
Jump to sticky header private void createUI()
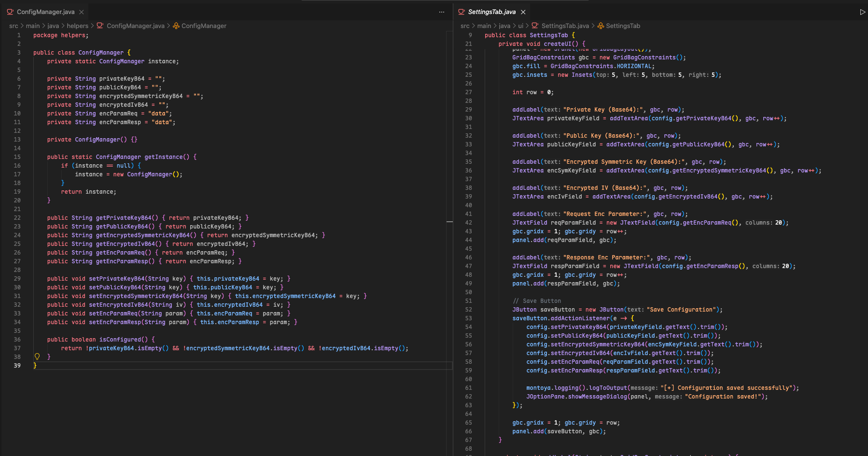[542, 44]
